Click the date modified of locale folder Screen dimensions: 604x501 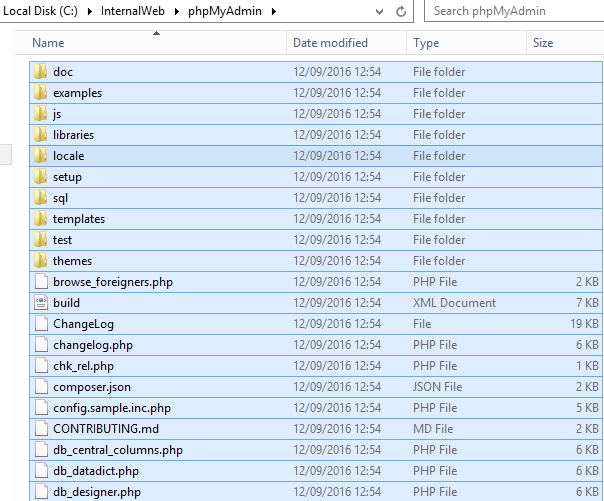337,156
